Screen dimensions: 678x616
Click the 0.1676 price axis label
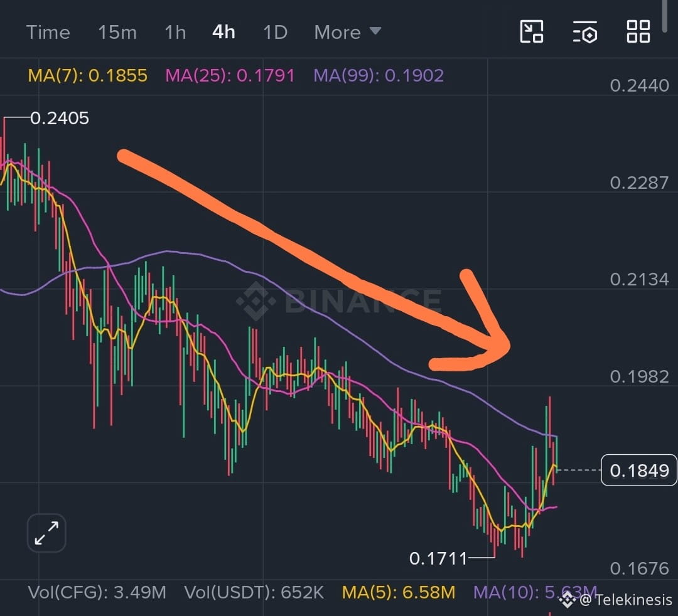click(640, 568)
